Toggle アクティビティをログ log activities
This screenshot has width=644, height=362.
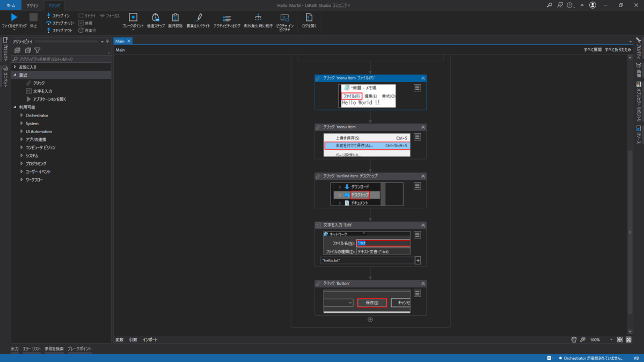(x=226, y=20)
